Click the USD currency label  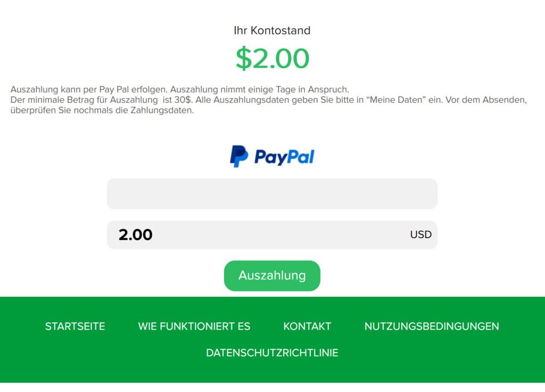point(420,235)
